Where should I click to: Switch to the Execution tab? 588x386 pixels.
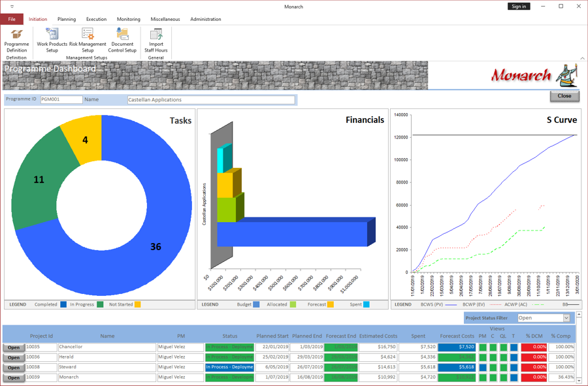coord(97,19)
